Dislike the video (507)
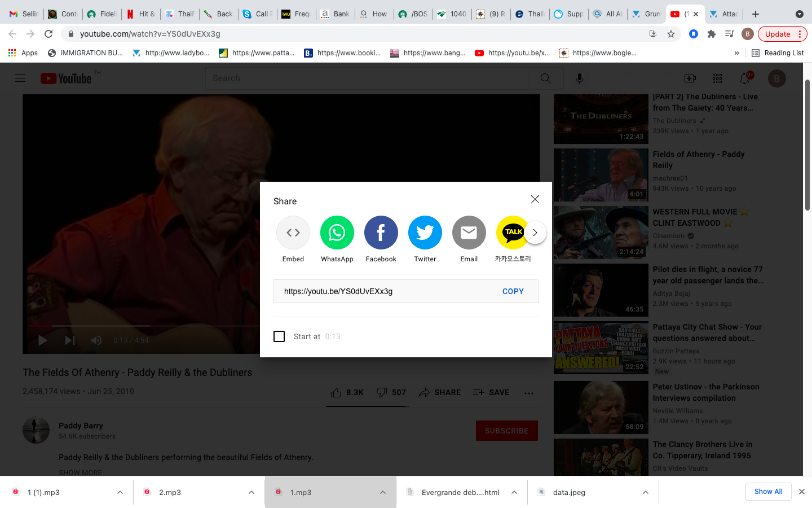The width and height of the screenshot is (812, 508). click(x=391, y=392)
